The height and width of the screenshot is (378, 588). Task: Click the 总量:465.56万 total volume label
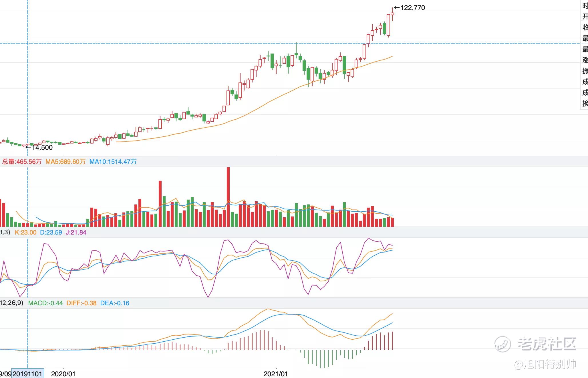[x=22, y=162]
